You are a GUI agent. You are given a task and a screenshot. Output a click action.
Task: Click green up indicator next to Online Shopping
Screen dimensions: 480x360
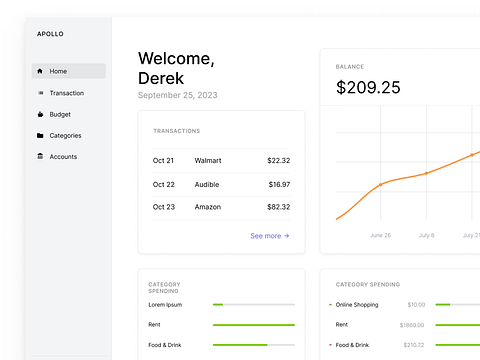[x=330, y=305]
